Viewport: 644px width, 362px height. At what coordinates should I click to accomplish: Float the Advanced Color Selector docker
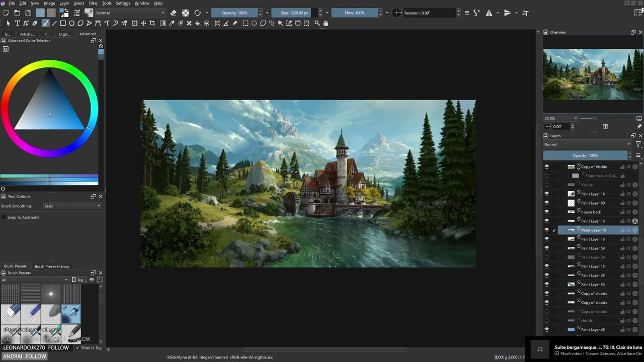click(x=93, y=41)
